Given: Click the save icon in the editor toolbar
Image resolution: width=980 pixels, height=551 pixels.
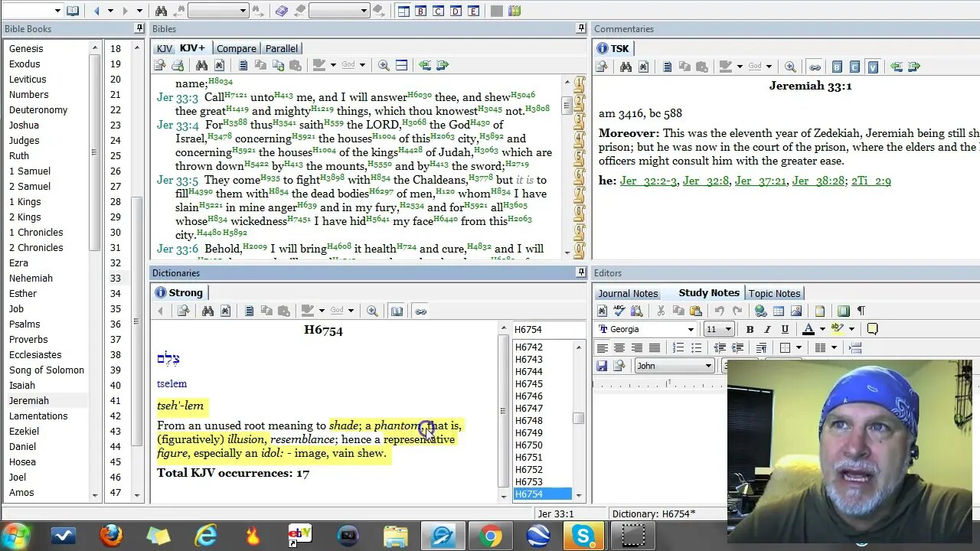Looking at the screenshot, I should click(602, 366).
